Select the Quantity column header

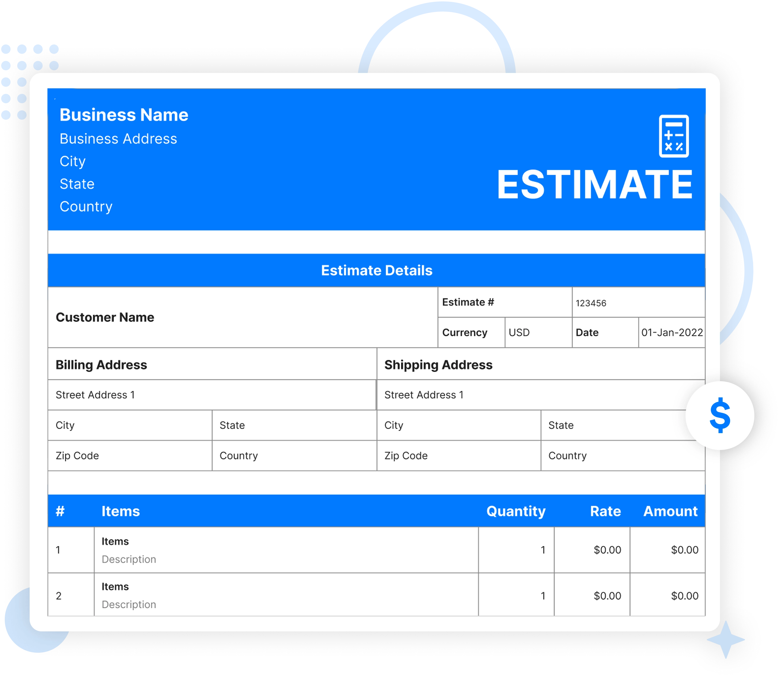[516, 511]
